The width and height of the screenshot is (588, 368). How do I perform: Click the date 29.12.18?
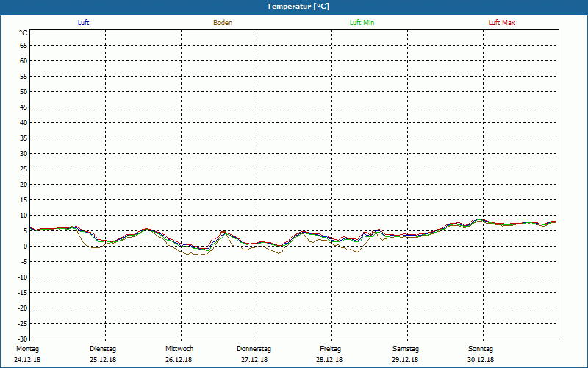click(405, 360)
